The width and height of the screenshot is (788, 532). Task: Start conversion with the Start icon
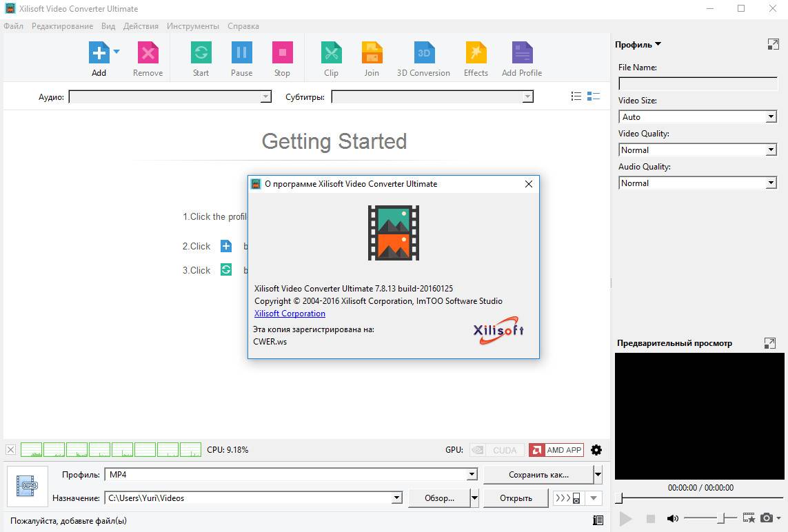(201, 53)
